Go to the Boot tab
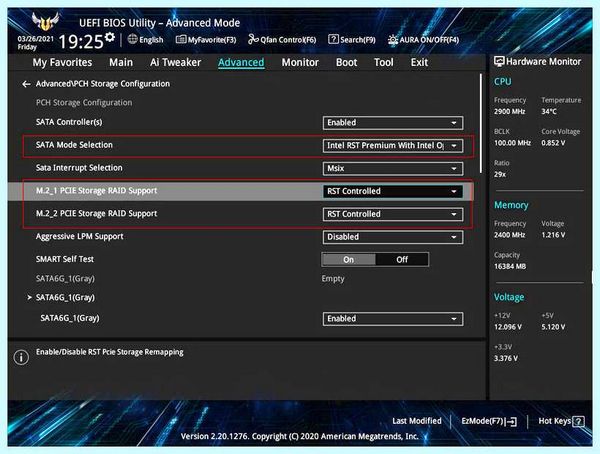The height and width of the screenshot is (454, 600). [346, 62]
